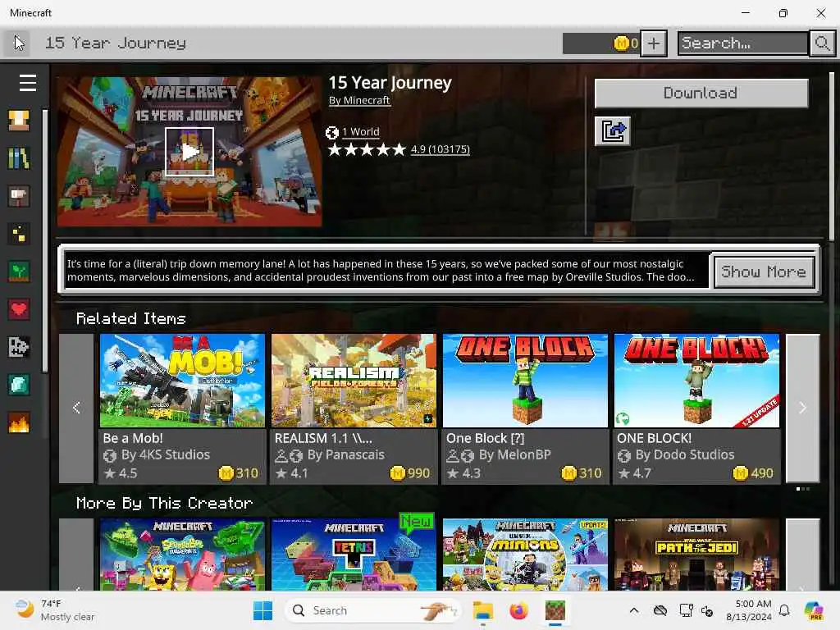840x630 pixels.
Task: Click the 490 Minecoin price label
Action: 753,473
